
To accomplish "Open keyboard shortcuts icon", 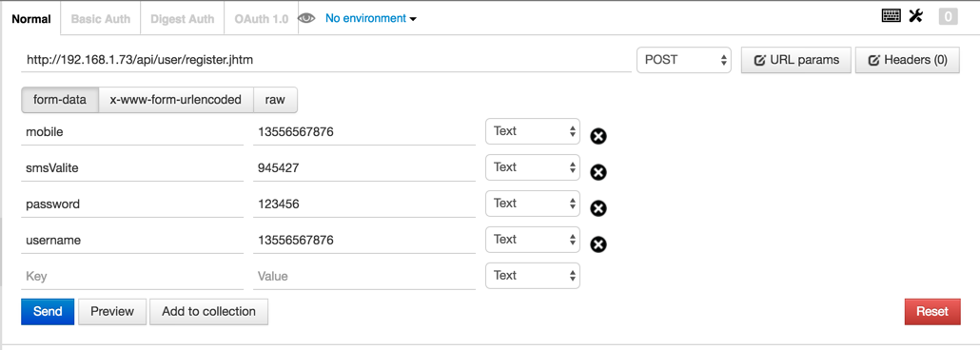I will click(x=891, y=16).
